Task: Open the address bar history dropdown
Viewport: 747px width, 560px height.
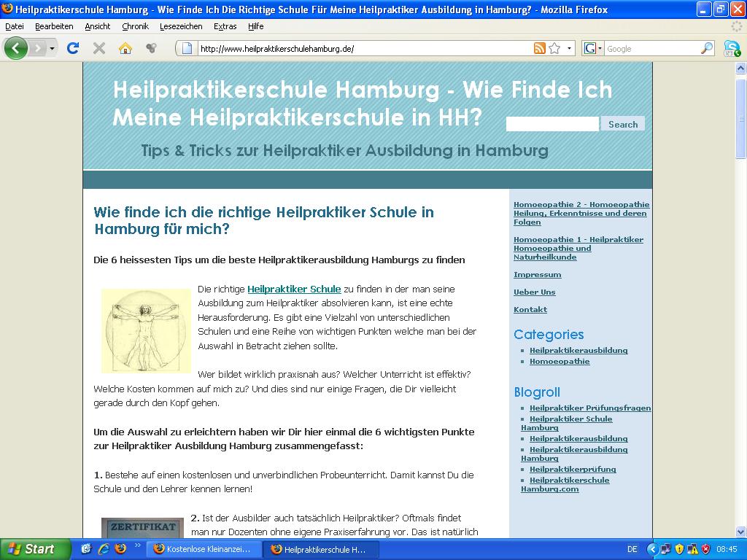Action: (569, 49)
